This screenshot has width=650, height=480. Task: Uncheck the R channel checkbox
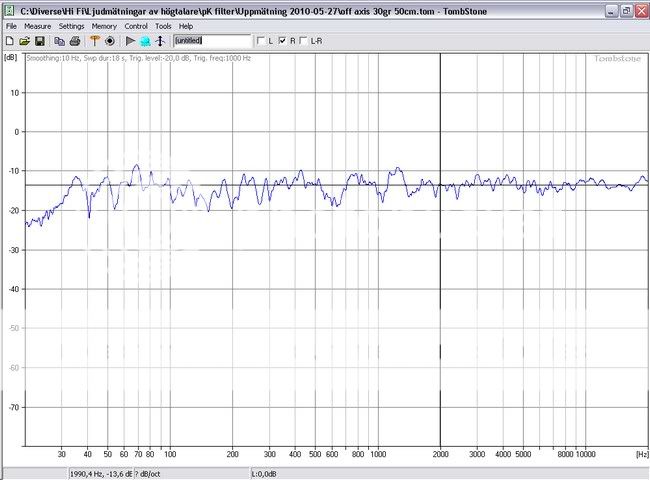(x=283, y=41)
